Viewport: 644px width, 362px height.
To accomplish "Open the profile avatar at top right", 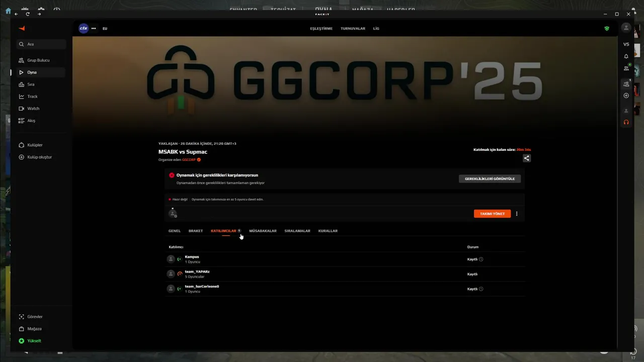I will [626, 28].
